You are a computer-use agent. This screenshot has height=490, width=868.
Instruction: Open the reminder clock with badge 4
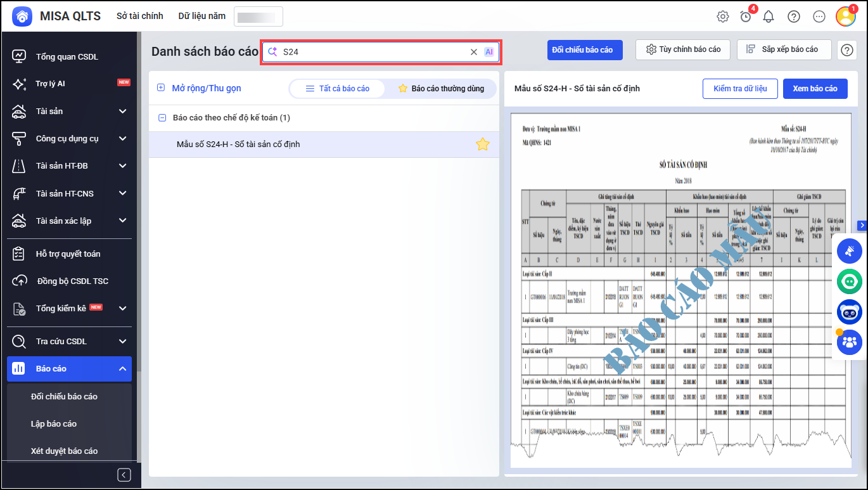click(746, 16)
